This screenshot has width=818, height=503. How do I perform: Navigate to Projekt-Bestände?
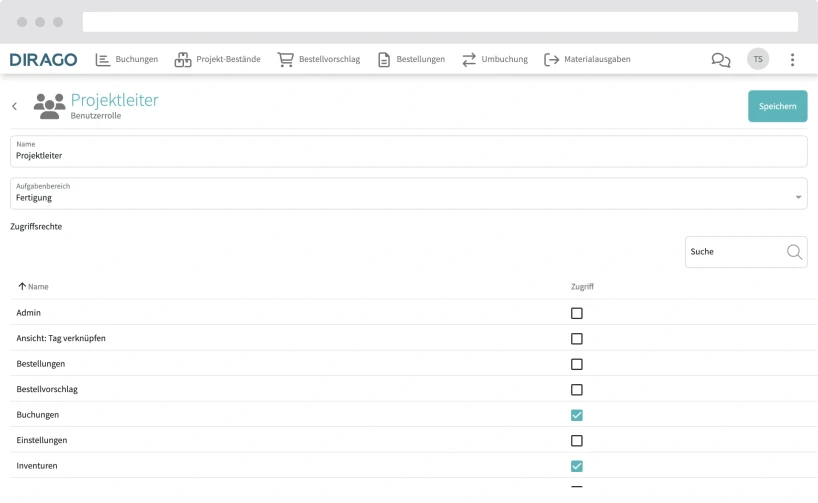click(217, 60)
